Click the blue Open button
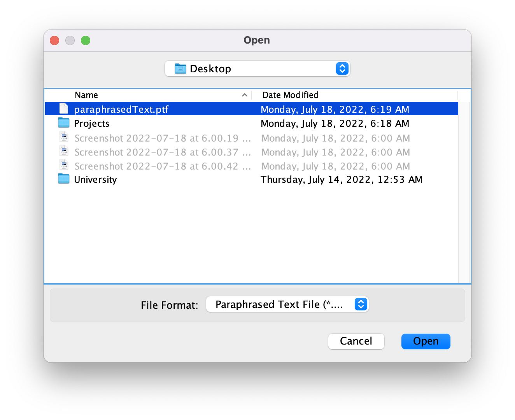The image size is (515, 420). [x=426, y=341]
